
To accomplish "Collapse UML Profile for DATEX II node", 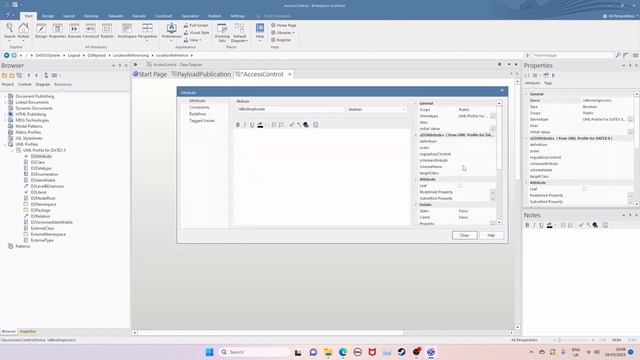I will coord(13,150).
